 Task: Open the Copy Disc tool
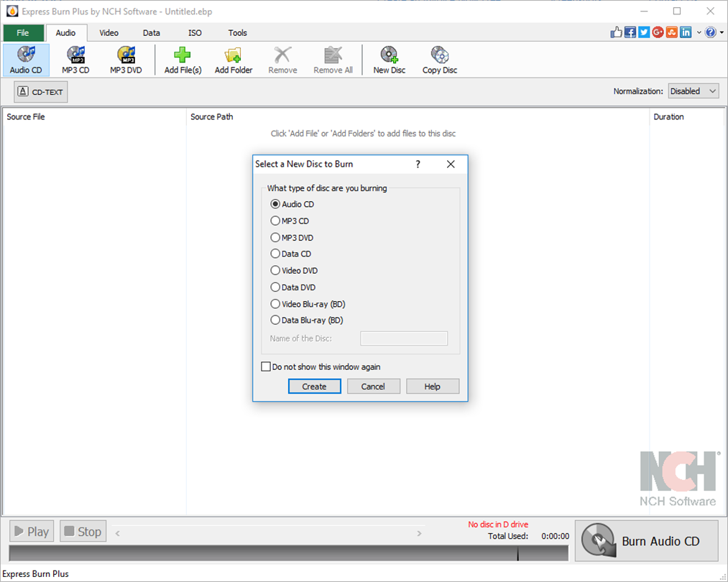[x=440, y=60]
